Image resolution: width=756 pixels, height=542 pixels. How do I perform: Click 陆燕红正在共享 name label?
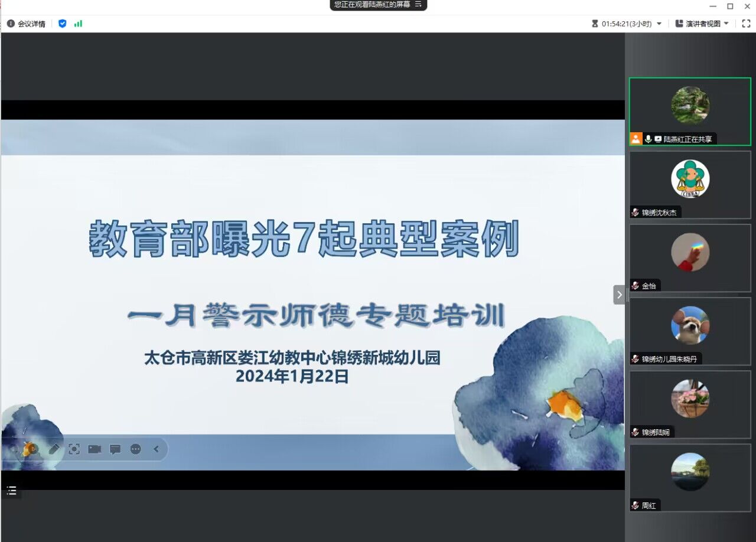click(x=688, y=139)
